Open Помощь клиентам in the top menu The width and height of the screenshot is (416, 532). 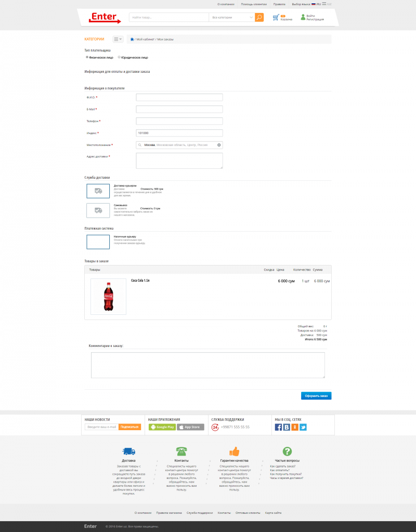point(254,4)
